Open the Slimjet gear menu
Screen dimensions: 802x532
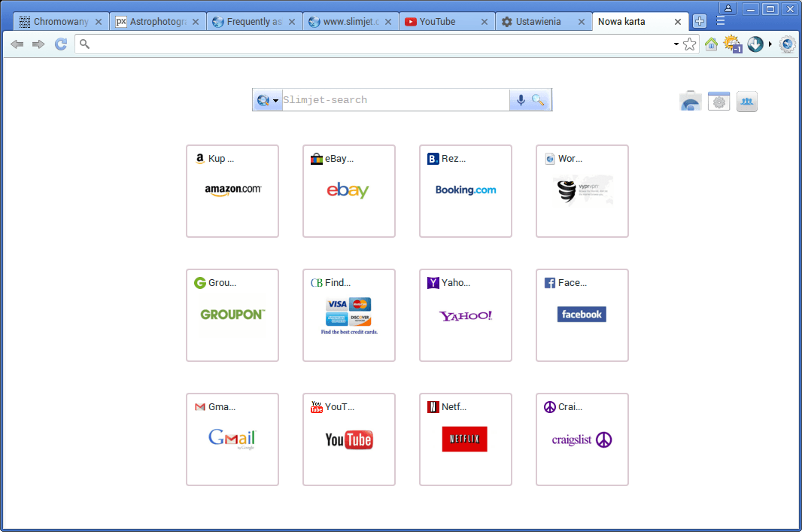(788, 44)
